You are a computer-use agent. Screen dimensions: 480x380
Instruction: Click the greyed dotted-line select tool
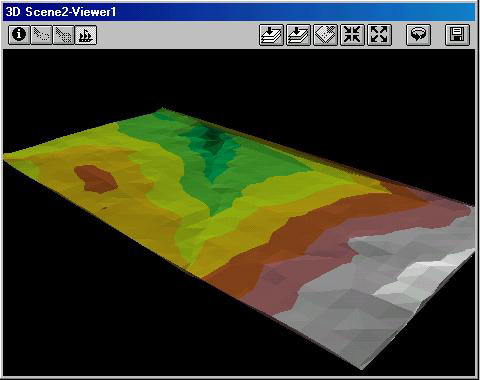coord(41,35)
